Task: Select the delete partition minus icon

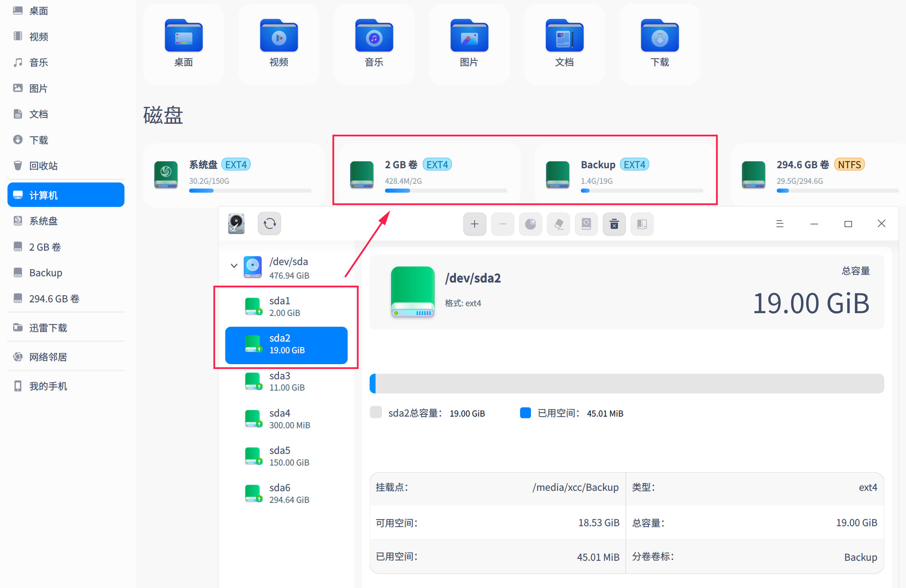Action: coord(503,224)
